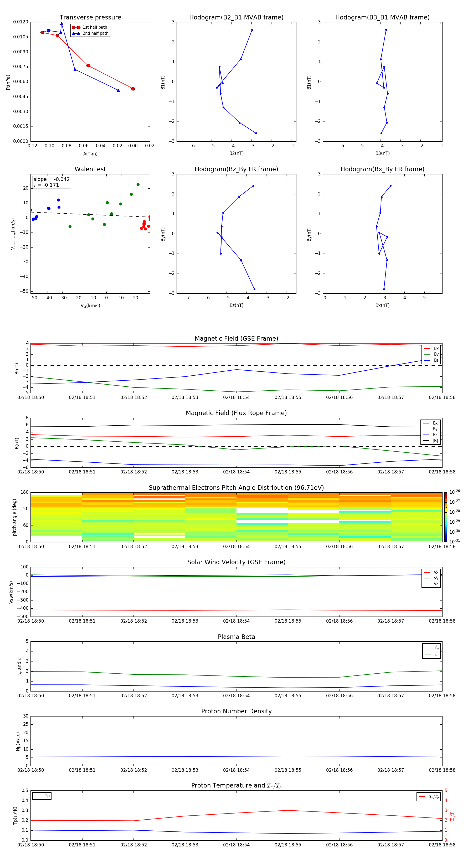Viewport: 473px width, 868px height.
Task: Click the rightmost red point in Transverse pressure
Action: pyautogui.click(x=133, y=89)
